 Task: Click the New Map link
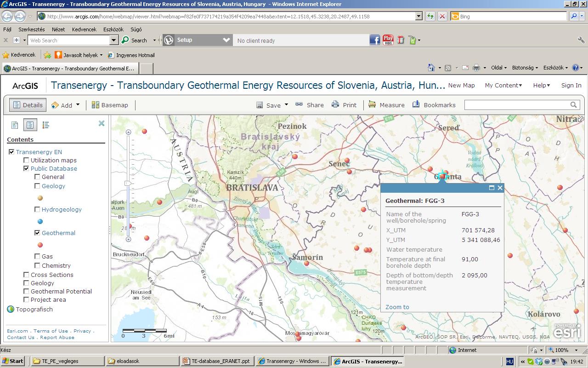pos(461,85)
